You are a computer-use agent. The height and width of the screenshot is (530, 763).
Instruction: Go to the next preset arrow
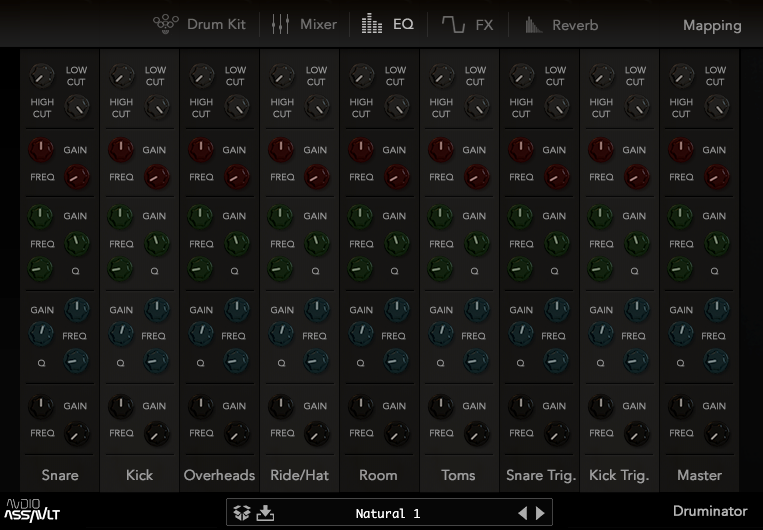coord(540,513)
